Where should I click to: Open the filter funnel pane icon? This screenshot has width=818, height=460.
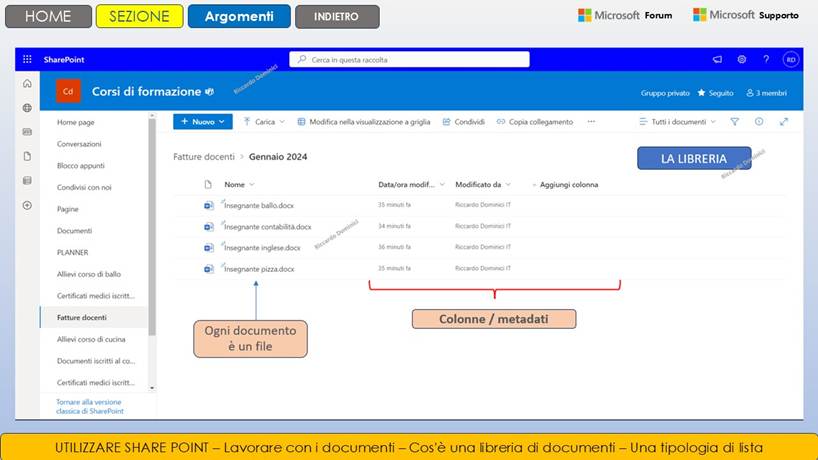[x=735, y=122]
